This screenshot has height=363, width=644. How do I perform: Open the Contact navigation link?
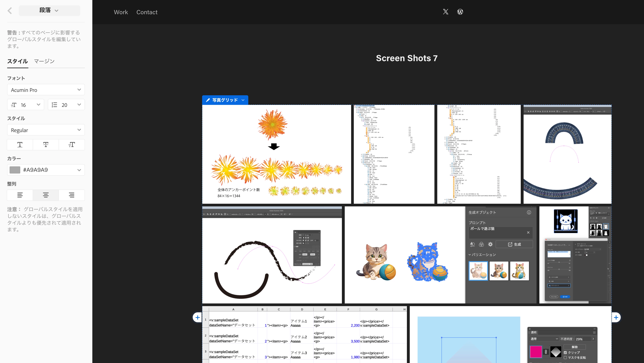pyautogui.click(x=147, y=12)
